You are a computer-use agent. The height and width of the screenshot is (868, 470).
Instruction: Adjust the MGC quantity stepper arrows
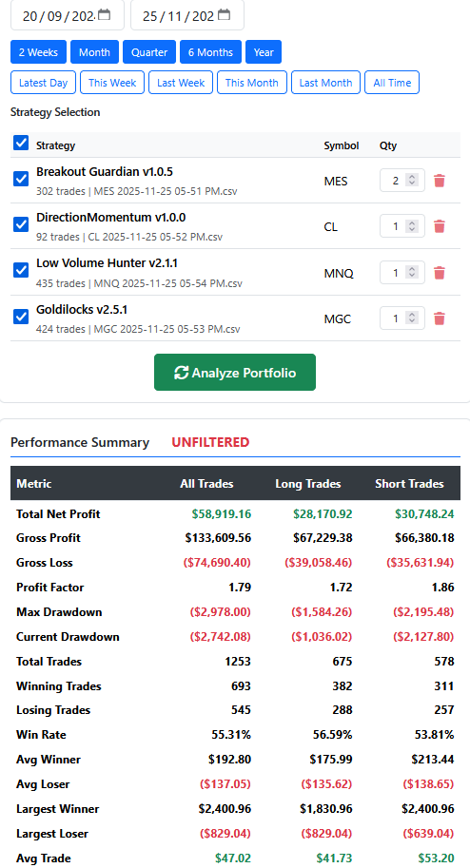click(412, 318)
